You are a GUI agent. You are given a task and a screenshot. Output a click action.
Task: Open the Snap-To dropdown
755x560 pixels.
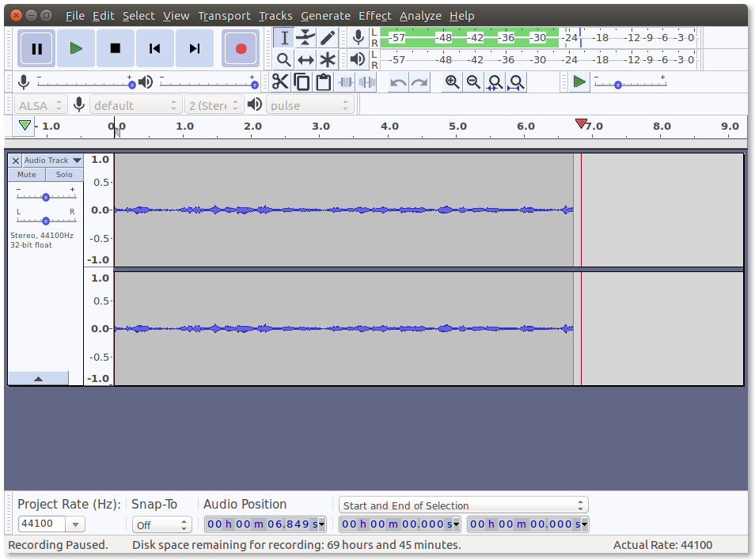pyautogui.click(x=162, y=524)
